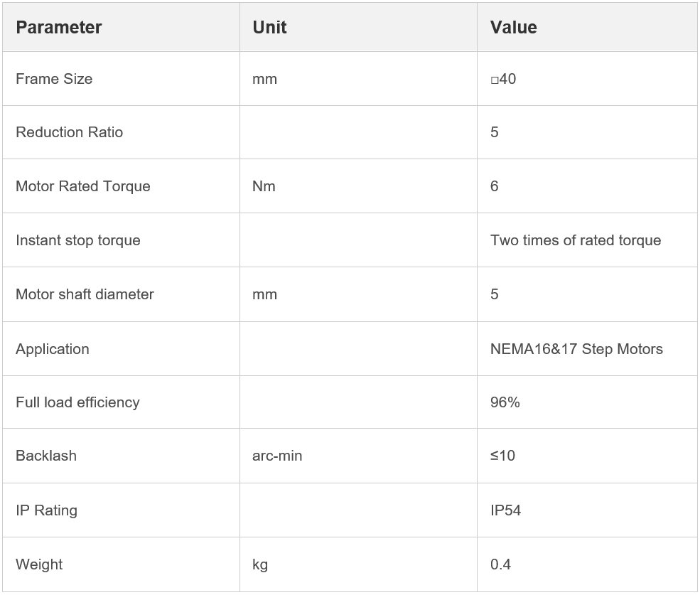The width and height of the screenshot is (700, 595).
Task: Click the IP54 rating value
Action: tap(505, 510)
